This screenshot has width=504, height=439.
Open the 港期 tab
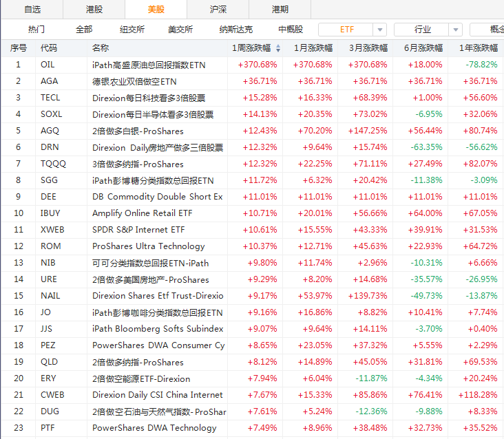[280, 10]
